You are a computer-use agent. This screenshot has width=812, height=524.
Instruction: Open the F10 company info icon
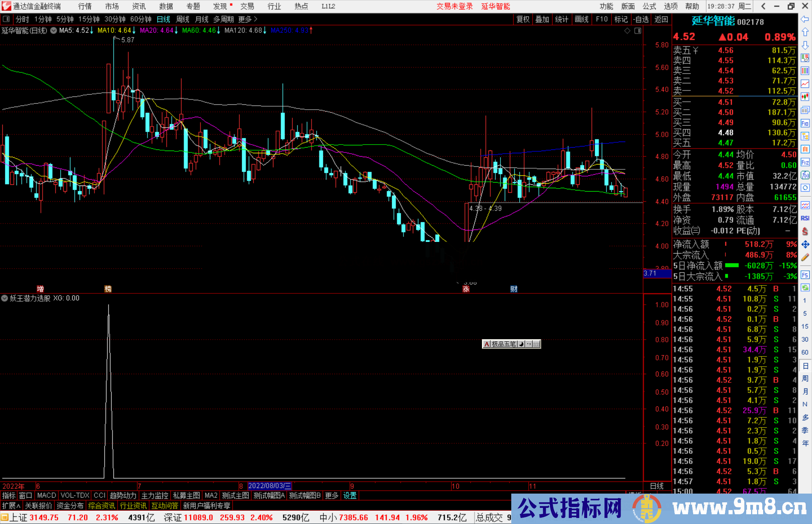805,123
